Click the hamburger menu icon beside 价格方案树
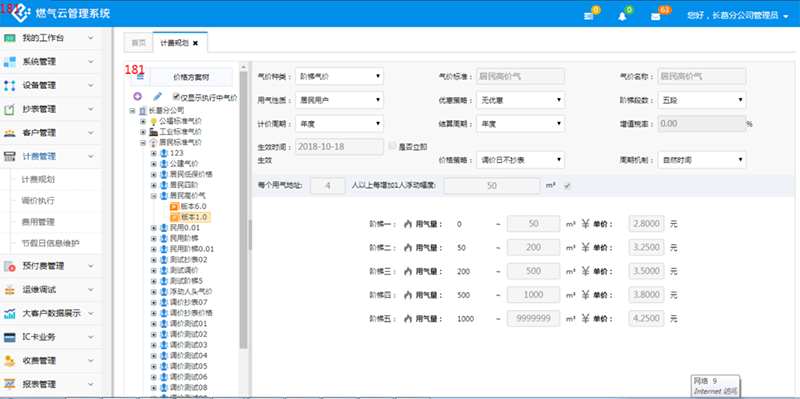 140,77
